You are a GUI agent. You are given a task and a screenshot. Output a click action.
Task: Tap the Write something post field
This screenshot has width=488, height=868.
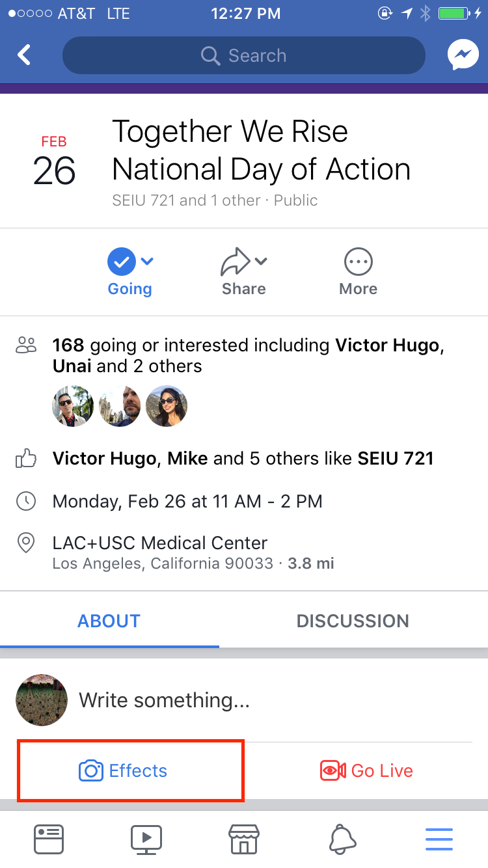(x=165, y=700)
